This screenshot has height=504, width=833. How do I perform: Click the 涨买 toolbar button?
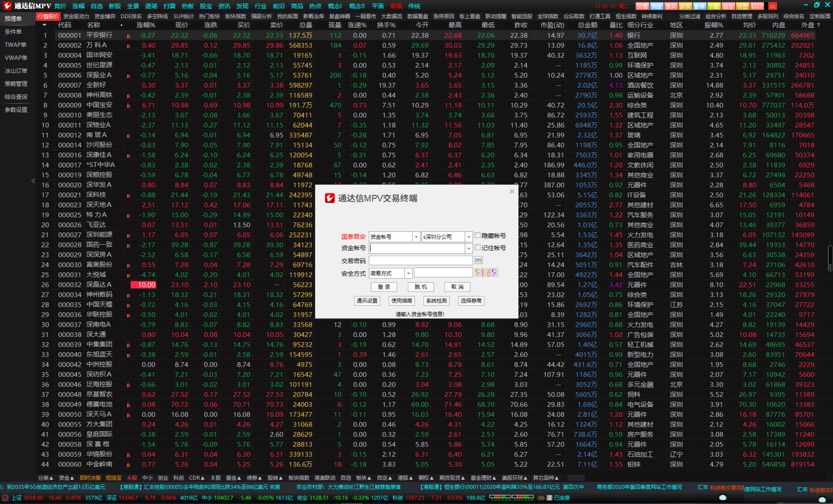click(x=671, y=6)
